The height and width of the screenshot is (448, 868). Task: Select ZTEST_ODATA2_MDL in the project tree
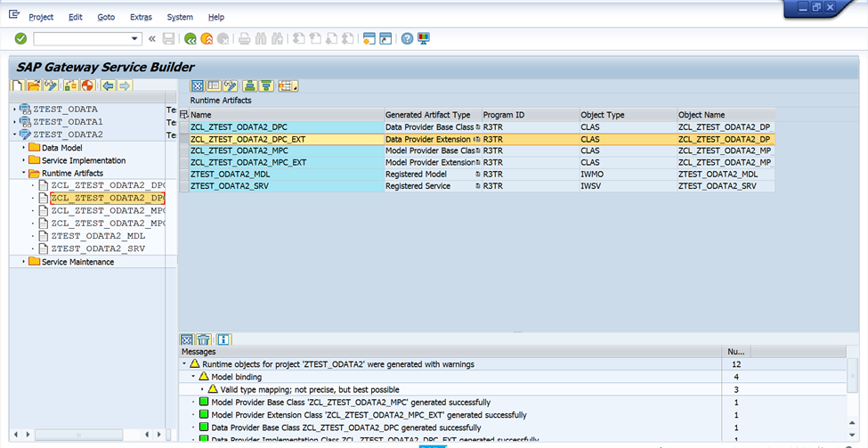[99, 236]
